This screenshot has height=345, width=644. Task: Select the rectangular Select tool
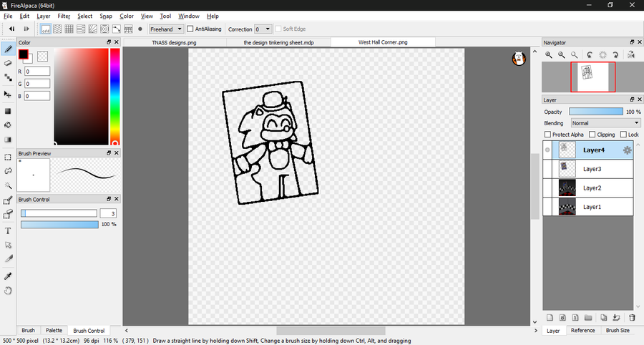pos(8,157)
